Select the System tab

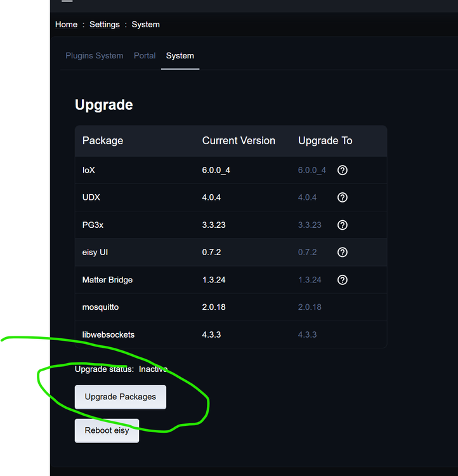click(180, 56)
